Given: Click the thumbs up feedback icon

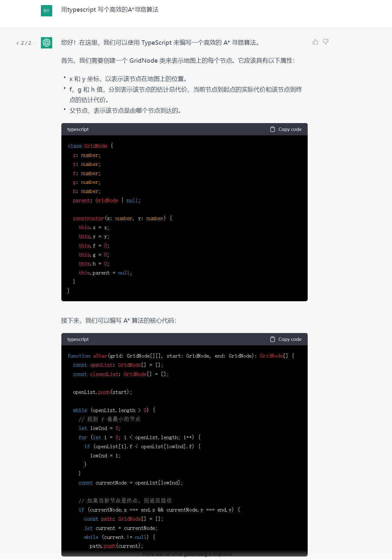Looking at the screenshot, I should coord(315,42).
